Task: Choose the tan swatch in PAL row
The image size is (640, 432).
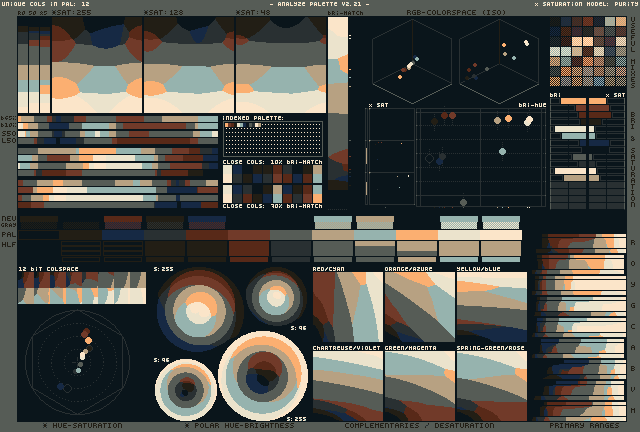Action: pos(333,235)
